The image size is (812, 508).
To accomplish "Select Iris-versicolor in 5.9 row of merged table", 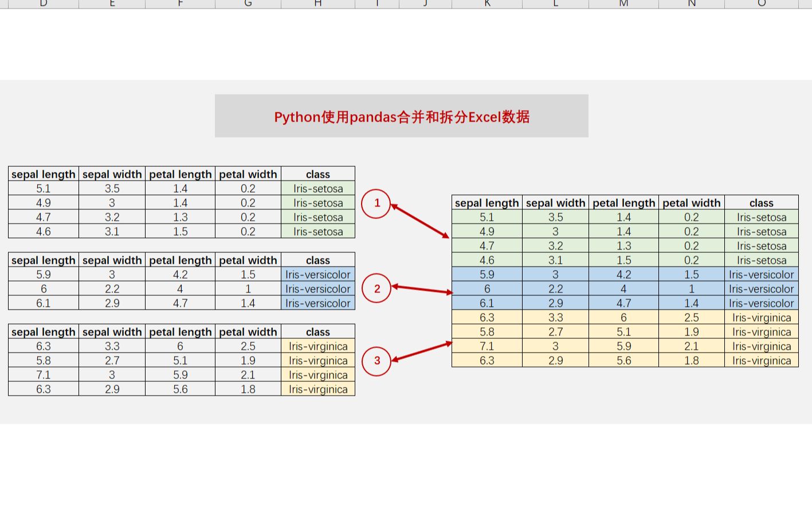I will [761, 274].
